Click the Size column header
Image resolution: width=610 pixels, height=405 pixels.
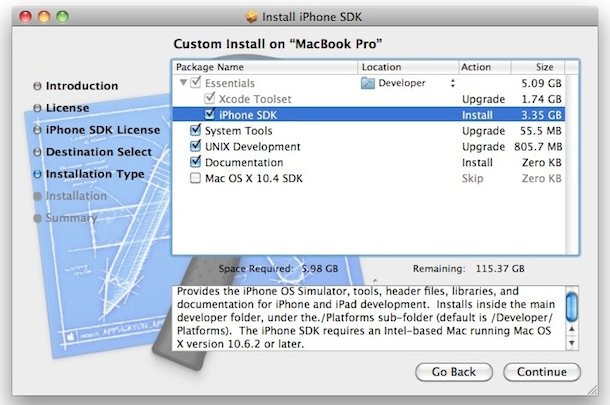tap(537, 67)
